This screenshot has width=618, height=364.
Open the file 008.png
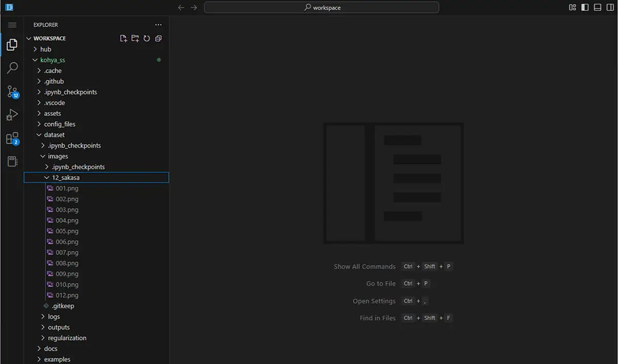(96, 263)
